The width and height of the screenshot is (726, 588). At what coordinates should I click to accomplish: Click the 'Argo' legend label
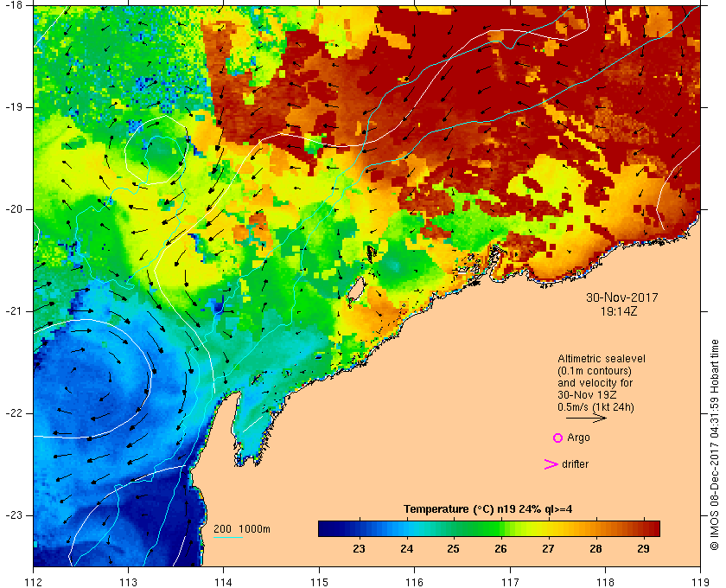pos(578,438)
